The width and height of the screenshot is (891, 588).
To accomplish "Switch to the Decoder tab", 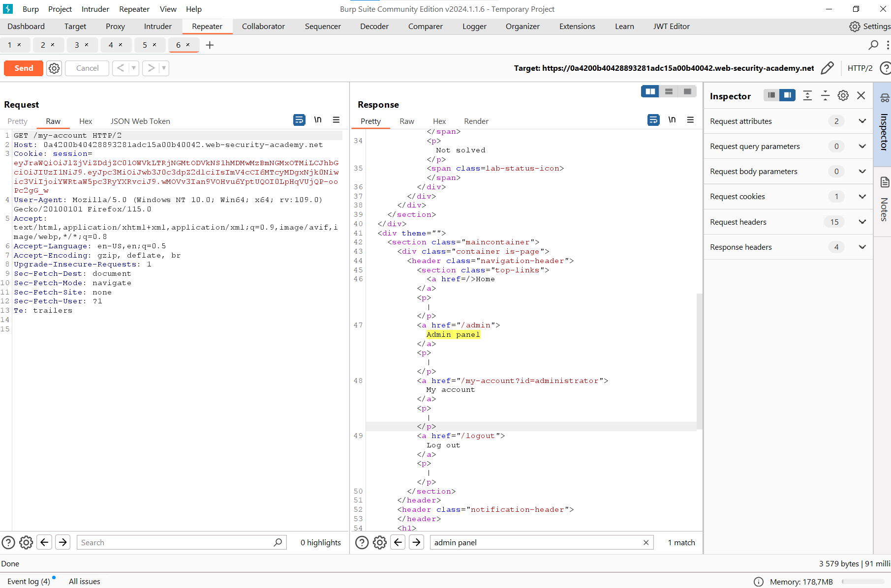I will 374,27.
